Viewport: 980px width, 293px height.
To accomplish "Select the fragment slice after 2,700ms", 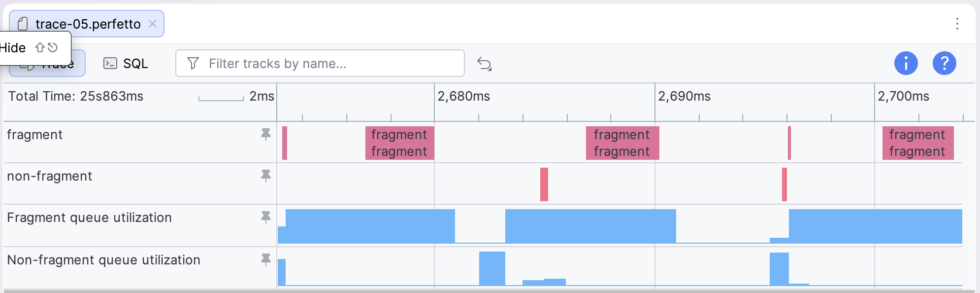I will pyautogui.click(x=918, y=143).
